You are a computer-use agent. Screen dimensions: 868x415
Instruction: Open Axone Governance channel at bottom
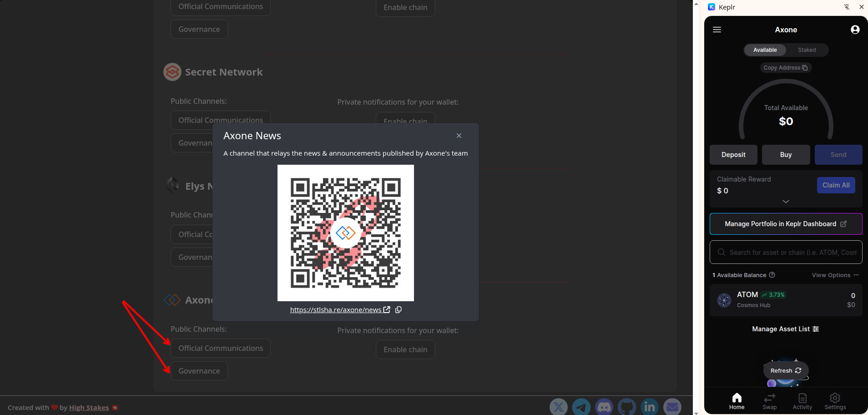tap(199, 371)
